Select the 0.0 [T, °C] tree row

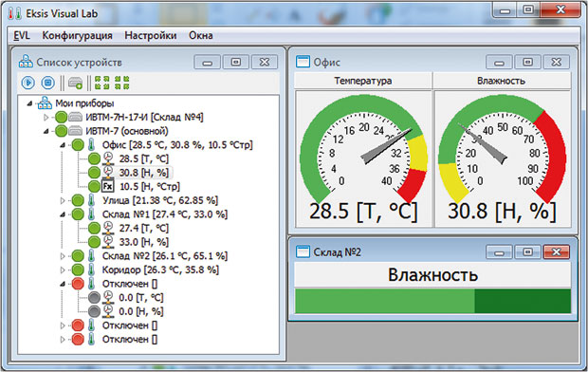click(141, 298)
